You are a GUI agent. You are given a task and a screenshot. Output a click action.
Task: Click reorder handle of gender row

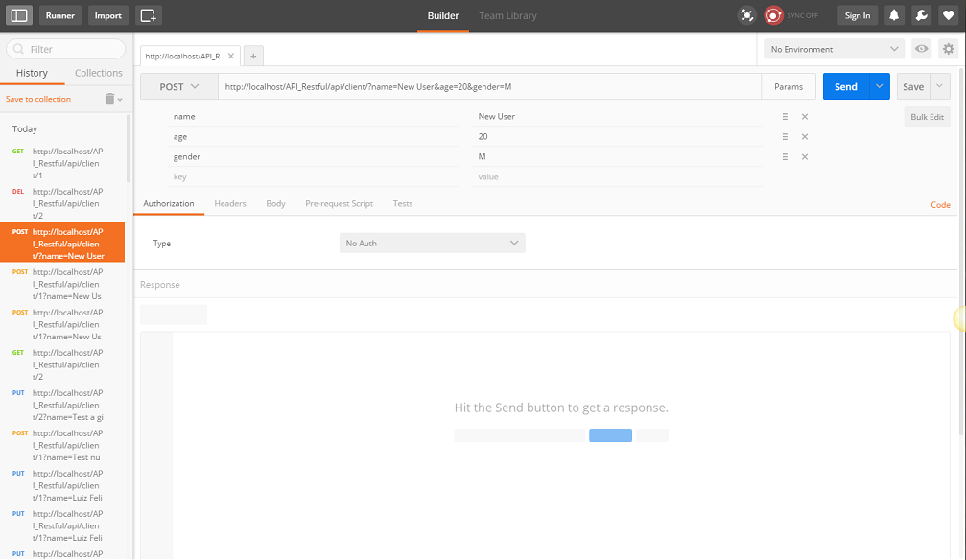(785, 157)
